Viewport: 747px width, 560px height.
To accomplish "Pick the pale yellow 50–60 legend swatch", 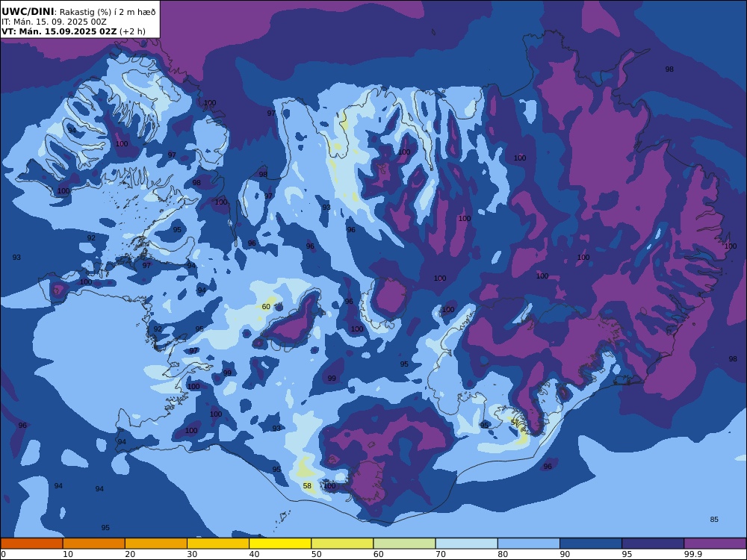I will pos(343,544).
